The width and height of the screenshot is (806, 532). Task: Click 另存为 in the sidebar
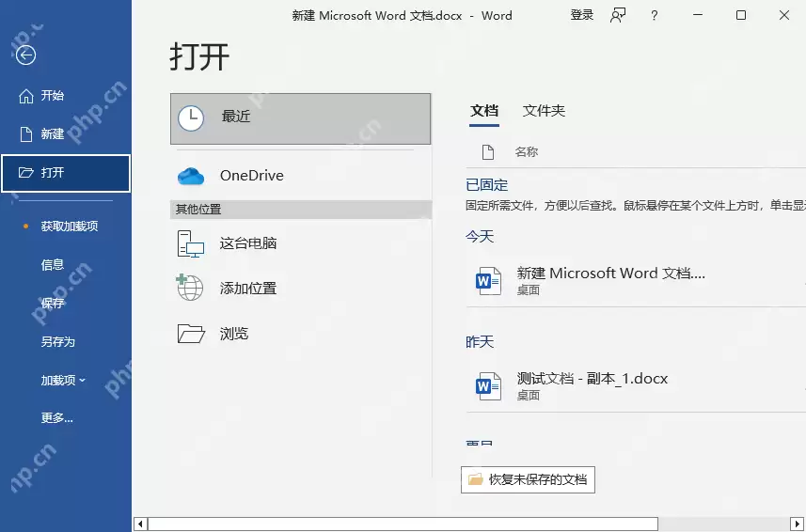point(65,341)
